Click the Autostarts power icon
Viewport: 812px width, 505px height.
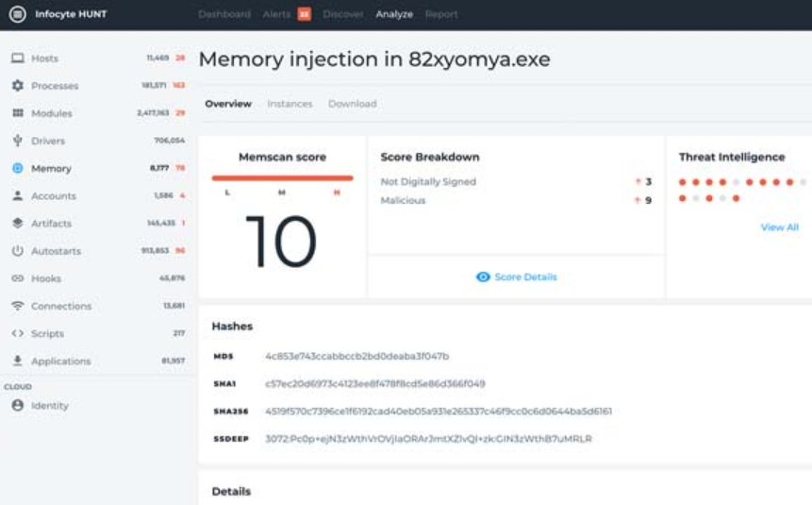tap(17, 251)
